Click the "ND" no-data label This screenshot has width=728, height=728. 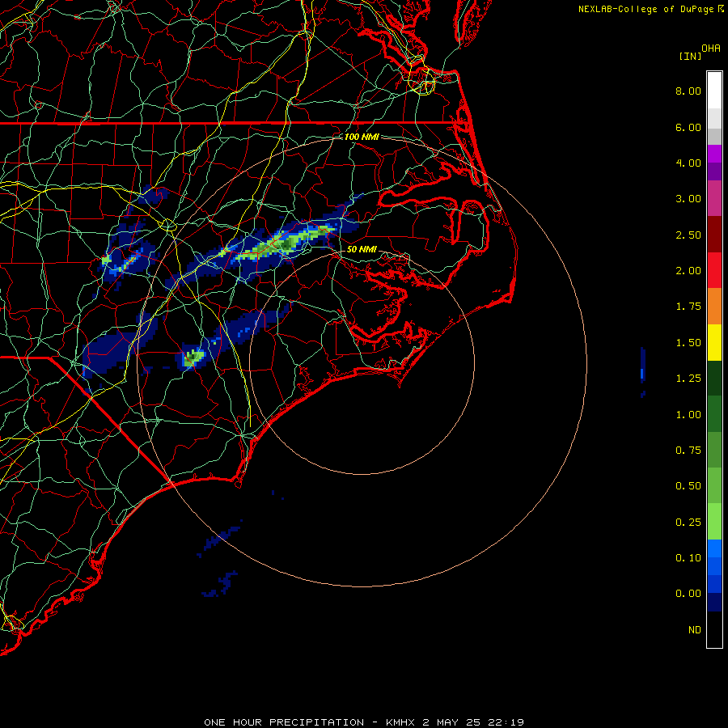tap(695, 630)
